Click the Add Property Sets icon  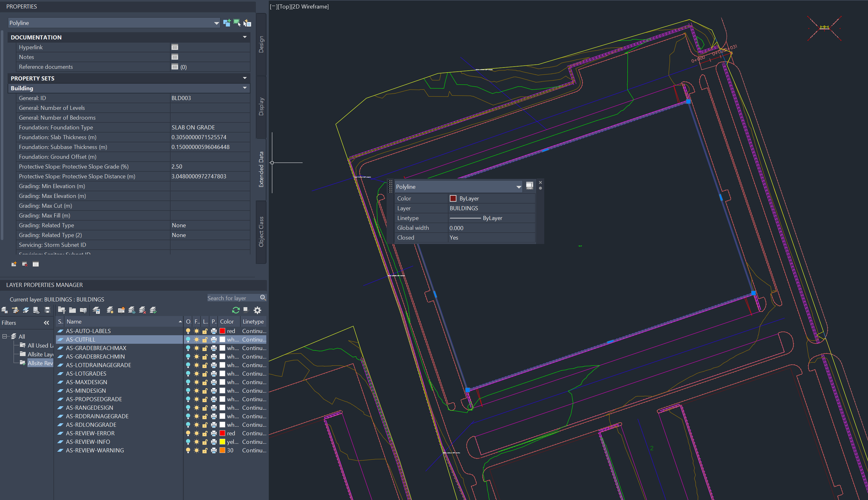point(14,264)
